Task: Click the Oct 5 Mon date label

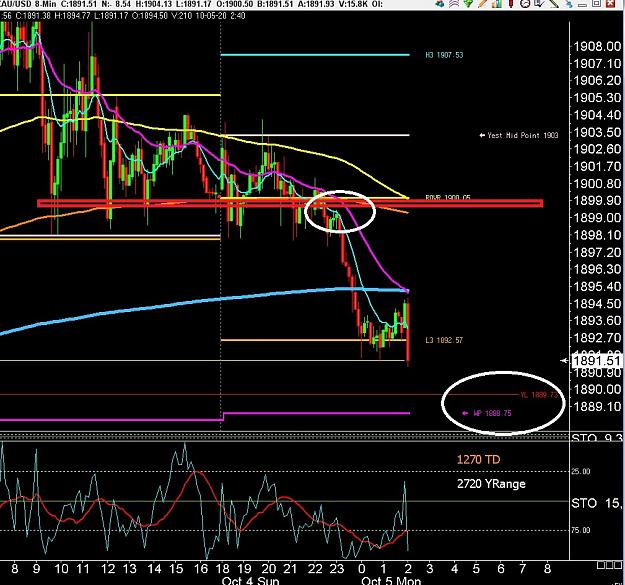Action: pyautogui.click(x=391, y=580)
